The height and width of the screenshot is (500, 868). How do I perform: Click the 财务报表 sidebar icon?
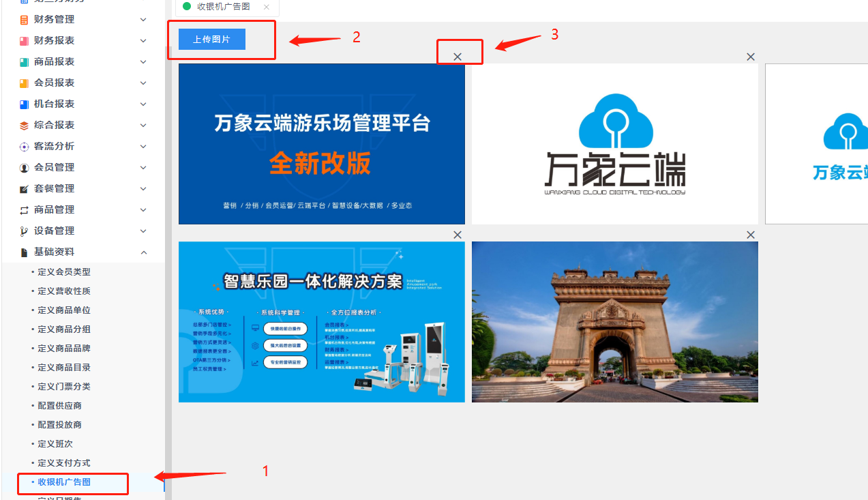click(25, 41)
